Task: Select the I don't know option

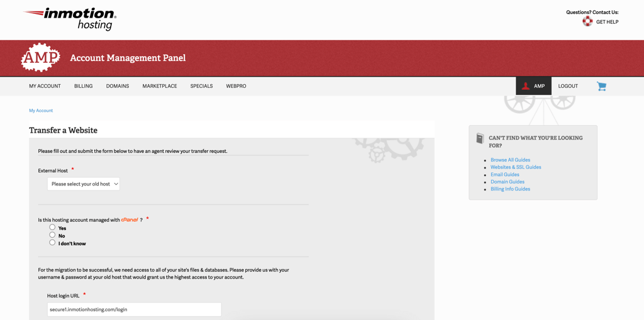Action: click(x=52, y=243)
